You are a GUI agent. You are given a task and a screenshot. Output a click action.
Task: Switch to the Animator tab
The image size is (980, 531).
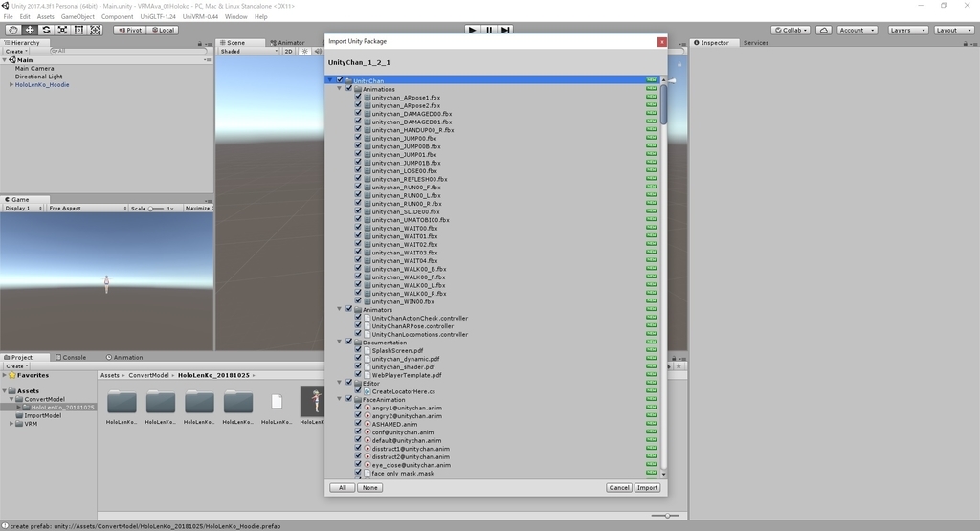(287, 43)
